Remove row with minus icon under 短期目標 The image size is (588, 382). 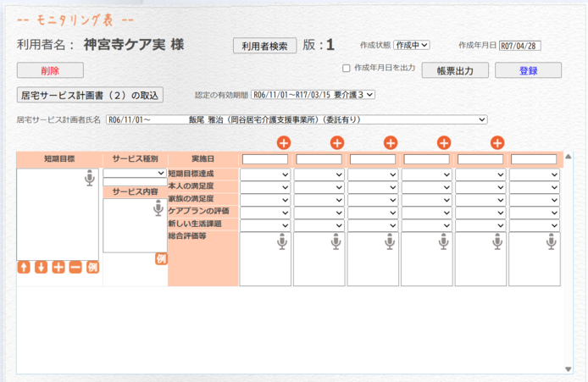tap(75, 268)
